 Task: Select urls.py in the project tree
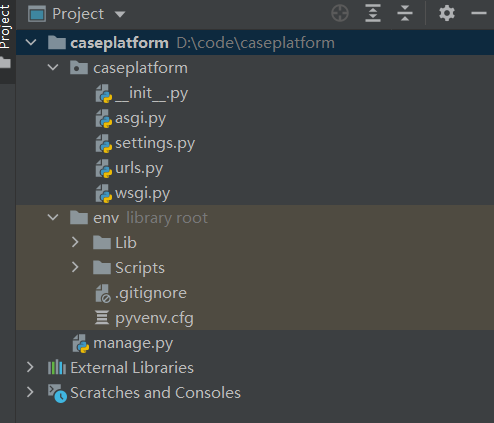tap(139, 168)
